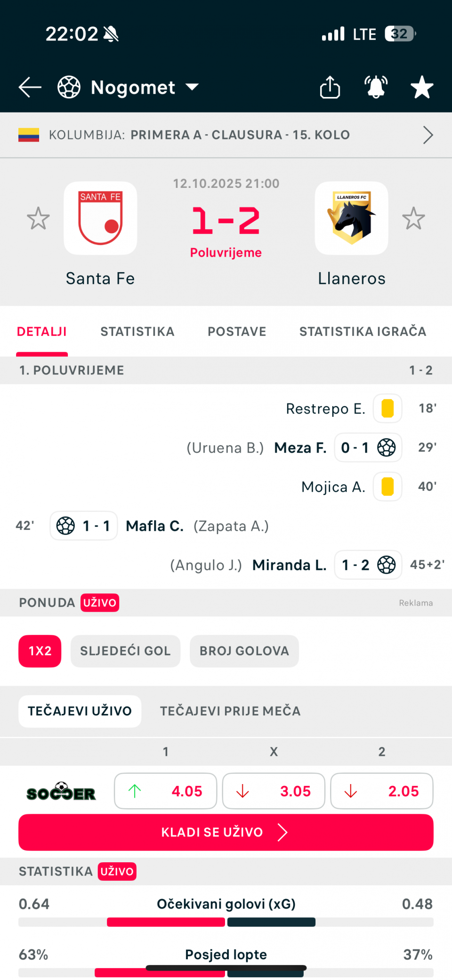Toggle favorite star beside Santa Fe
Screen dimensions: 452x980
pos(38,219)
